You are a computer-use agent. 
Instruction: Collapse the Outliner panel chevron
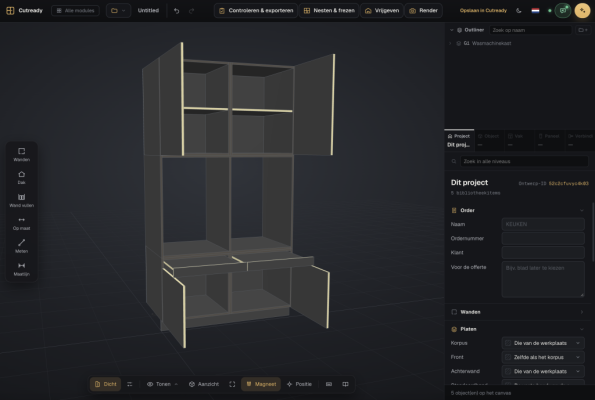coord(452,30)
